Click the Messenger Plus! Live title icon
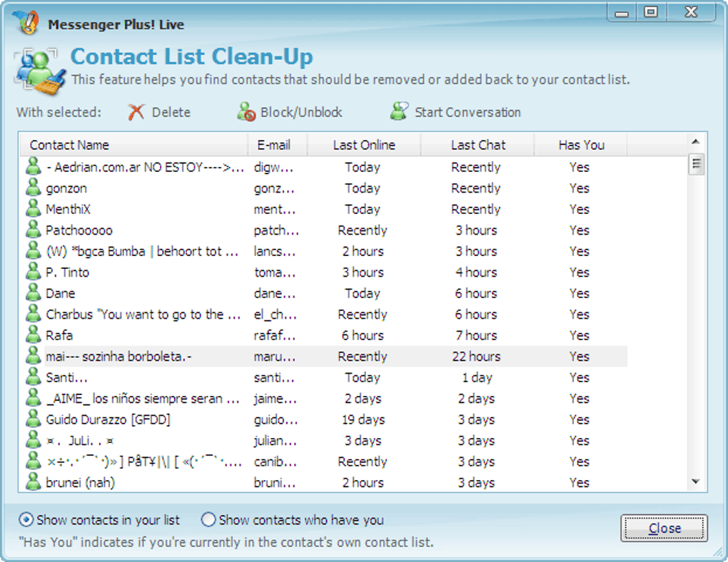This screenshot has height=562, width=728. pos(26,22)
